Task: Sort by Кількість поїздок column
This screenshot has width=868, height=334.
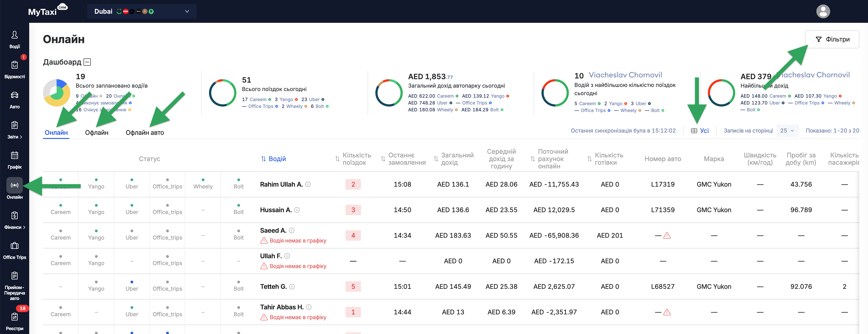Action: 353,159
